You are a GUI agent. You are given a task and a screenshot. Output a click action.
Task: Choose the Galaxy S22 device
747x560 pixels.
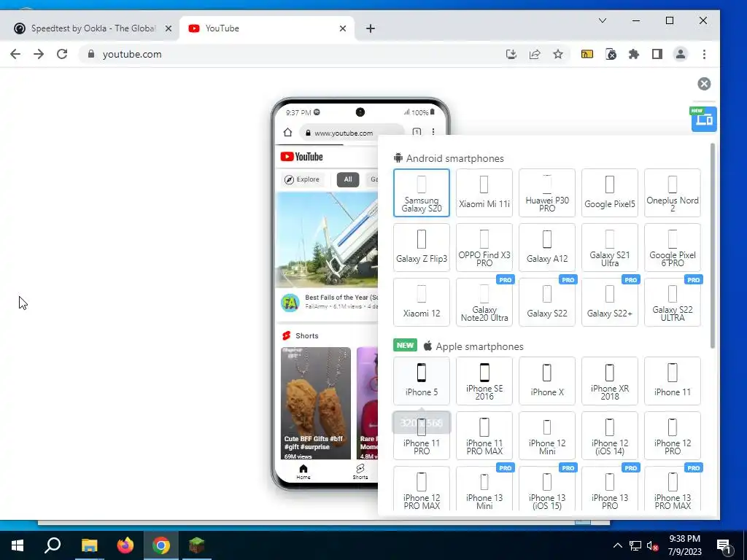[x=547, y=303]
